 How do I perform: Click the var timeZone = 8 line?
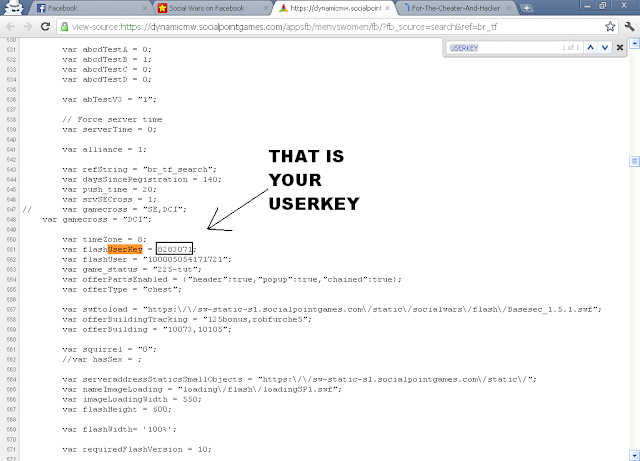[x=104, y=239]
